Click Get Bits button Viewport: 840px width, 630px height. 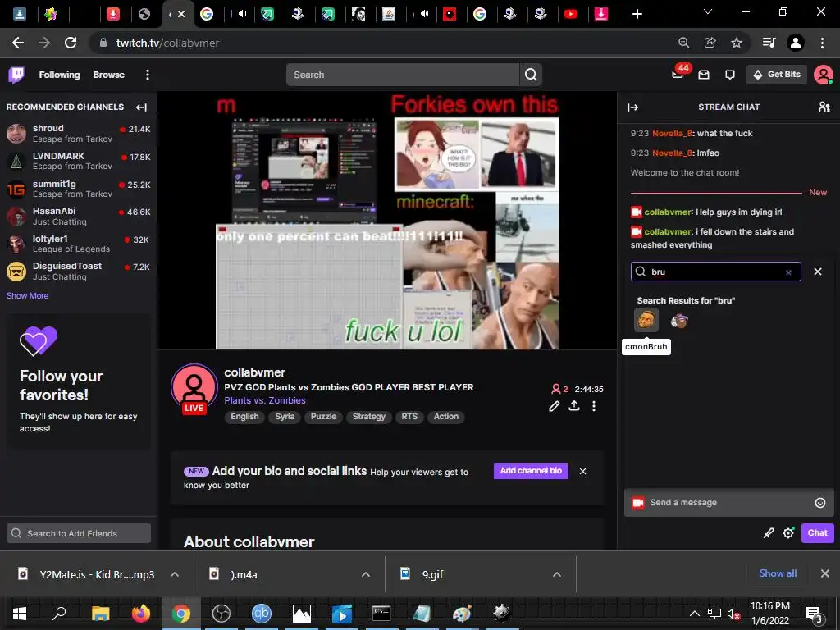tap(777, 75)
